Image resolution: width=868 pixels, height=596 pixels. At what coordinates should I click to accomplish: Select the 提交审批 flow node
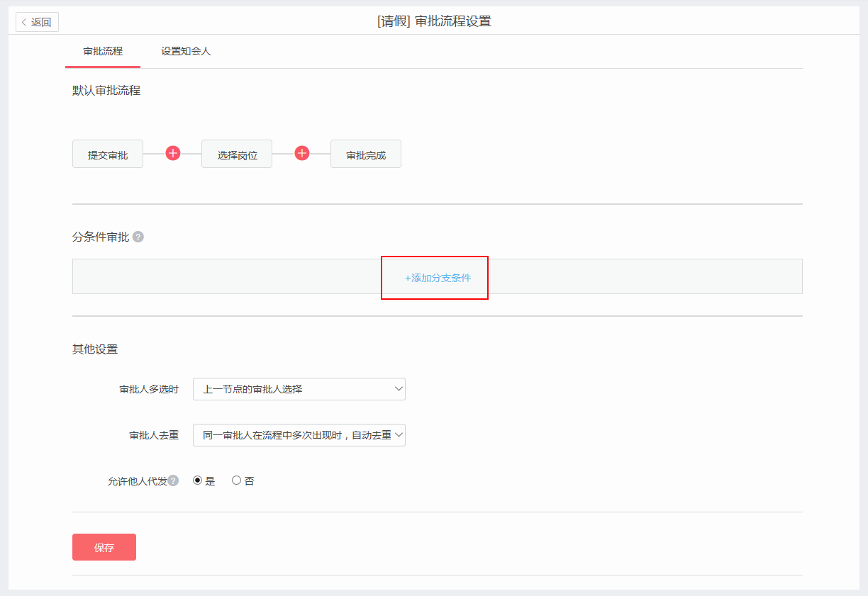[108, 154]
